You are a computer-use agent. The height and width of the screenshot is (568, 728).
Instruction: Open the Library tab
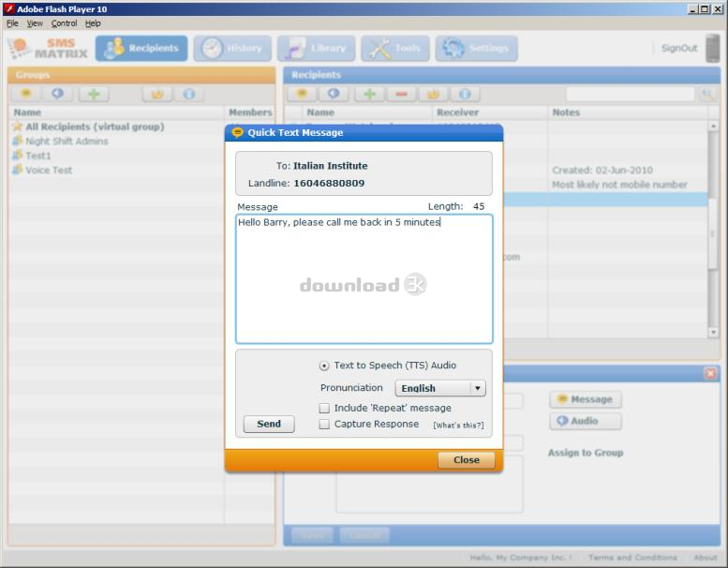click(x=316, y=48)
